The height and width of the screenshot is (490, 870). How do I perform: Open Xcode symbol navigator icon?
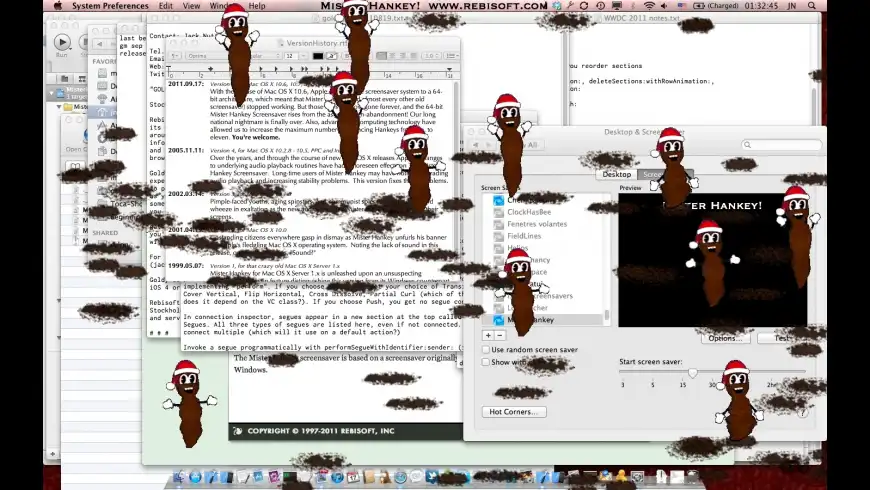[81, 79]
